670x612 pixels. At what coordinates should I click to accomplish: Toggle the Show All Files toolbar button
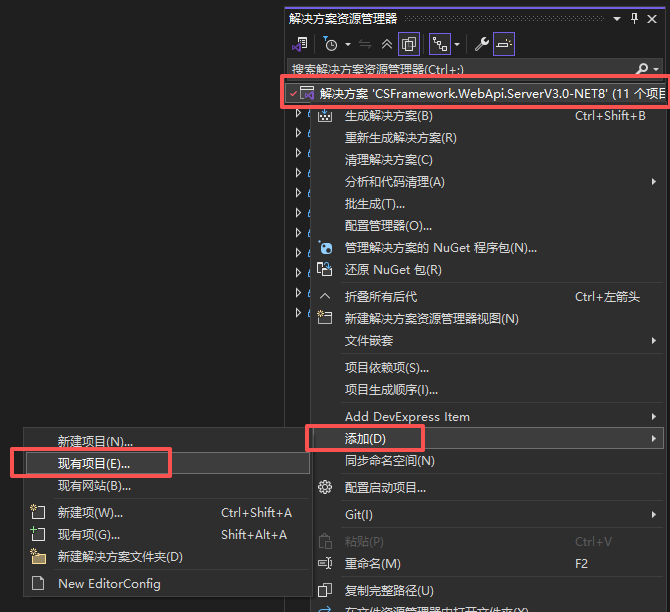pos(409,44)
